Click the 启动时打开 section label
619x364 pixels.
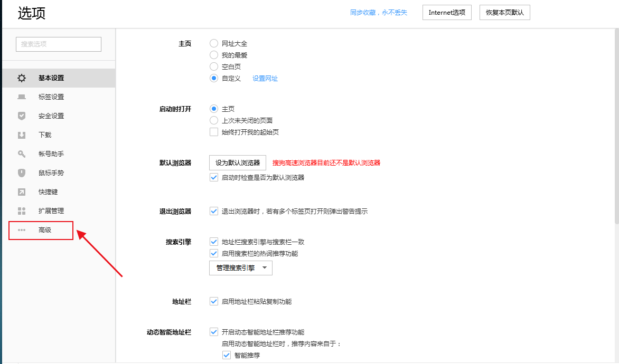175,109
